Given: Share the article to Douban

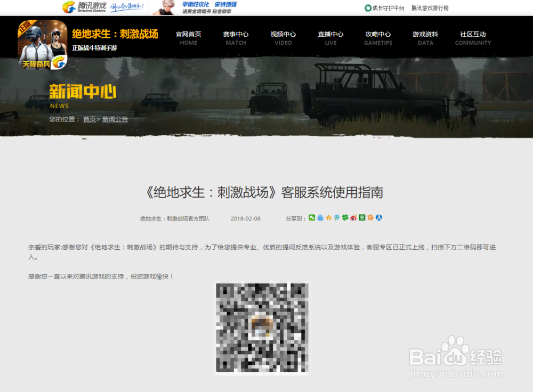Looking at the screenshot, I should click(362, 218).
